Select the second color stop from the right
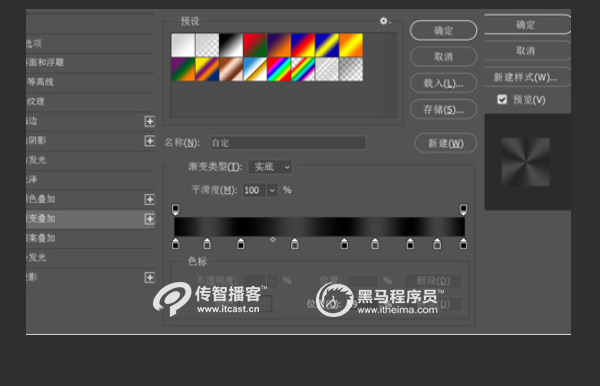The height and width of the screenshot is (386, 600). 437,243
